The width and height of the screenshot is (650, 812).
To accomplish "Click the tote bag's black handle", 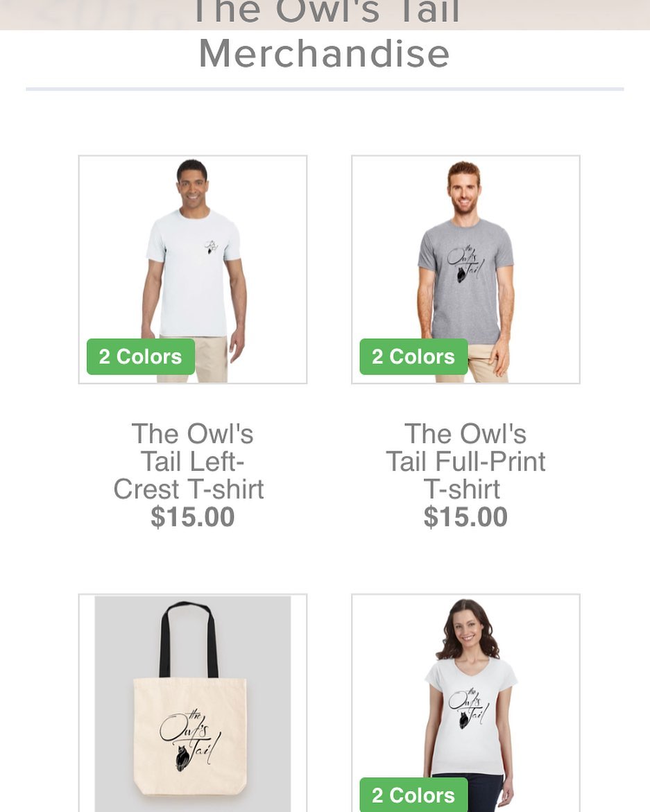I will pos(189,639).
